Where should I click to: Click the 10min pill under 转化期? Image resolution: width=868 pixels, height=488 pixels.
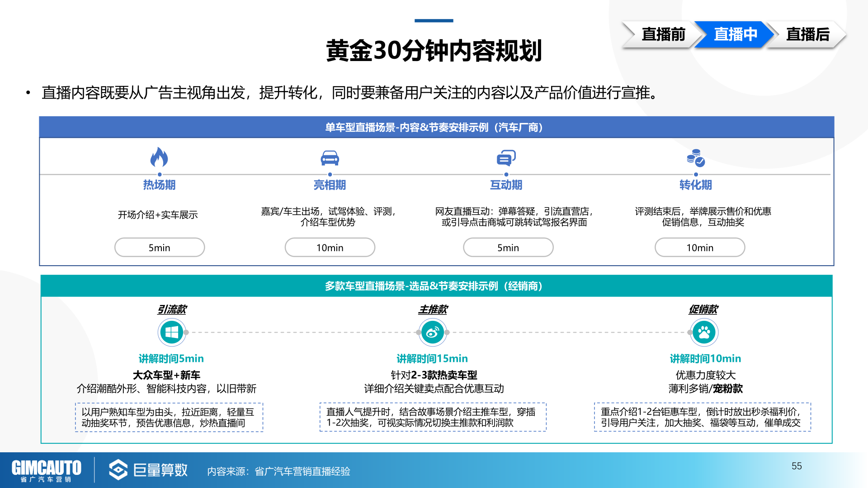(700, 247)
